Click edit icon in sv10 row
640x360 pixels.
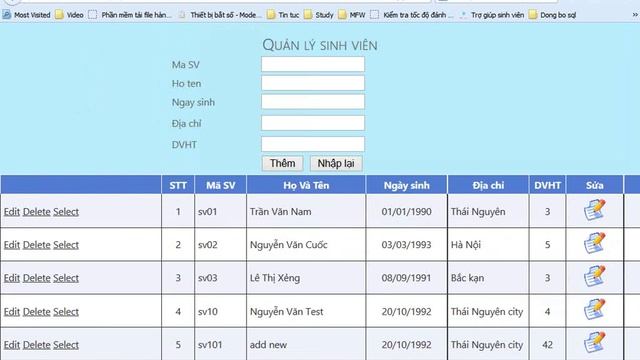[595, 310]
